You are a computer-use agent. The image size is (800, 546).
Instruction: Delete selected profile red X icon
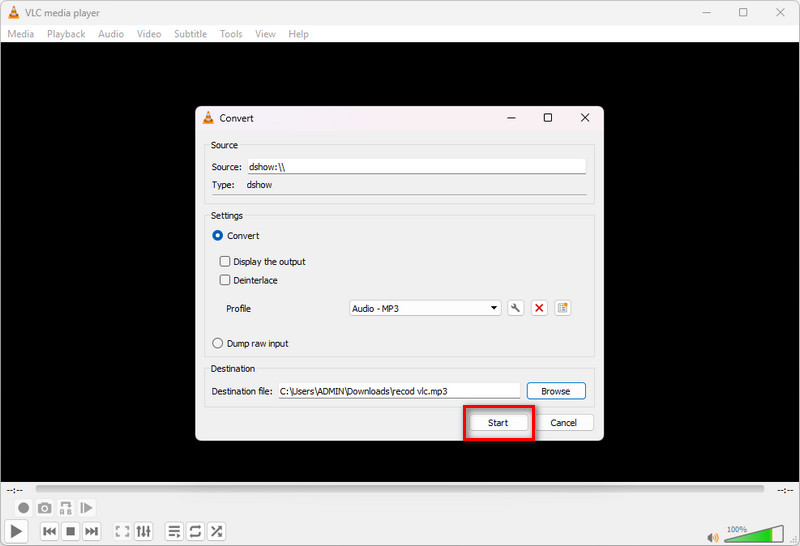[539, 308]
